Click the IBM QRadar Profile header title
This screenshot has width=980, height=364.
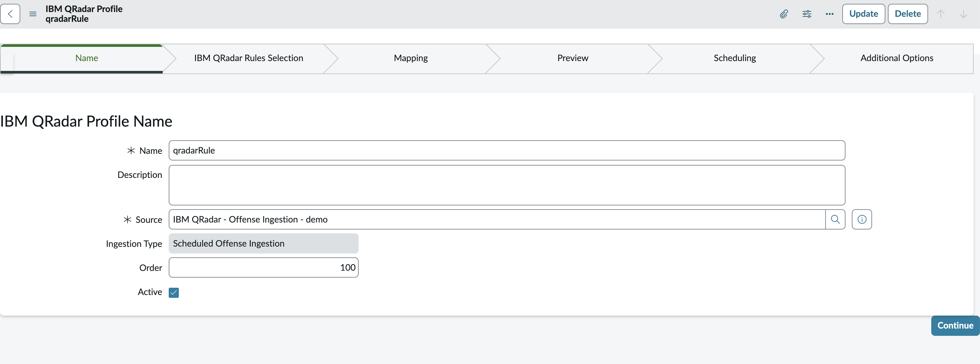coord(84,9)
